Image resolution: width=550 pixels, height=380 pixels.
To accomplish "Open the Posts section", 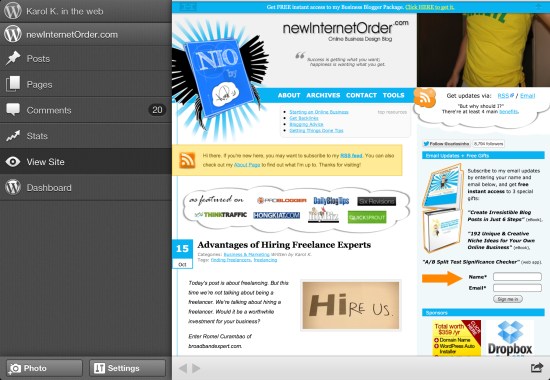I will (86, 59).
